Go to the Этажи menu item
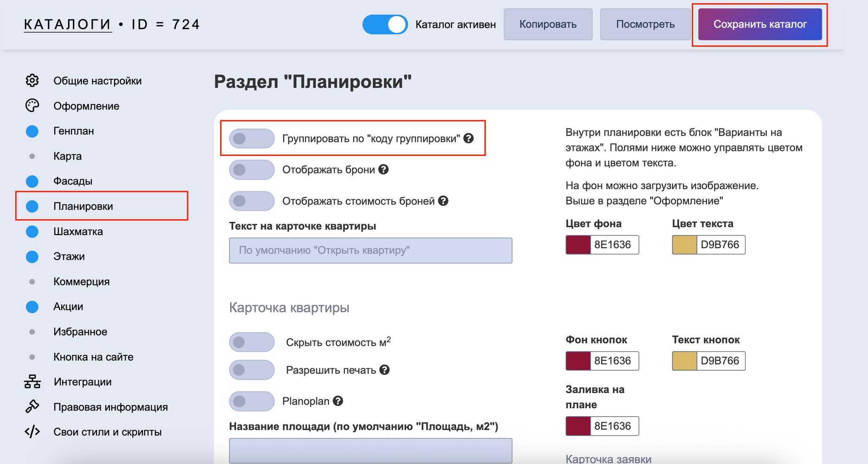The width and height of the screenshot is (868, 464). tap(69, 257)
